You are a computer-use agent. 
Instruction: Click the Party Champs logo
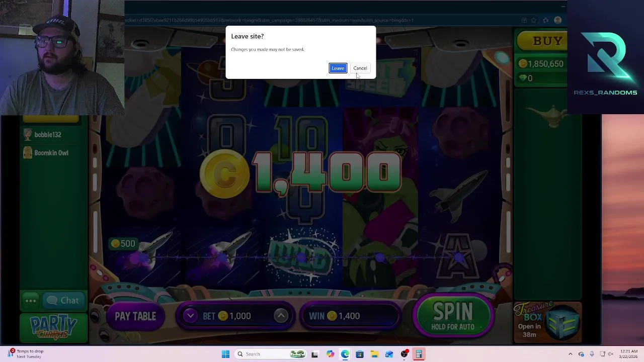[53, 327]
